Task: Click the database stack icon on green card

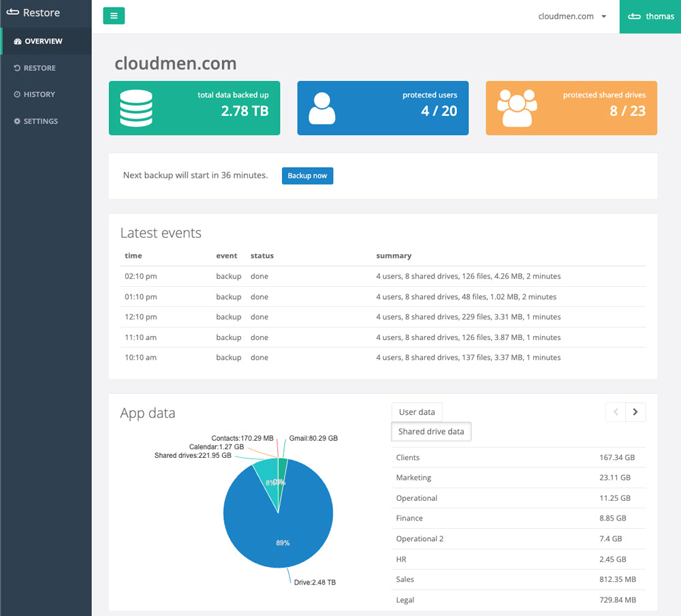Action: point(136,108)
